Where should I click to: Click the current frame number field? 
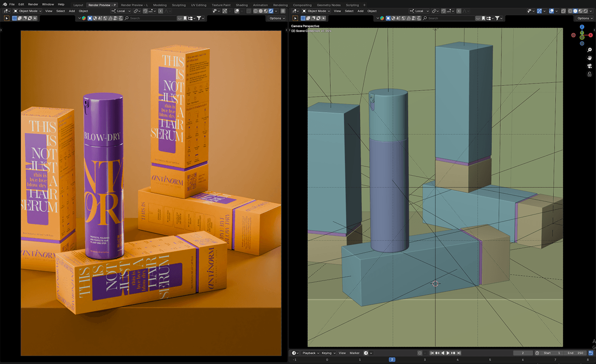(523, 353)
